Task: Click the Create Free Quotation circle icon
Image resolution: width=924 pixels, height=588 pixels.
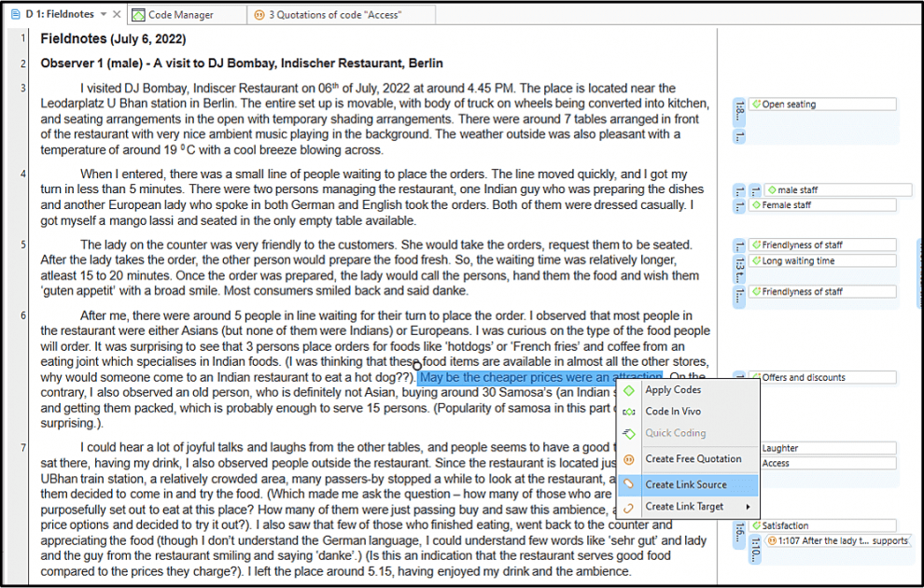Action: (628, 458)
